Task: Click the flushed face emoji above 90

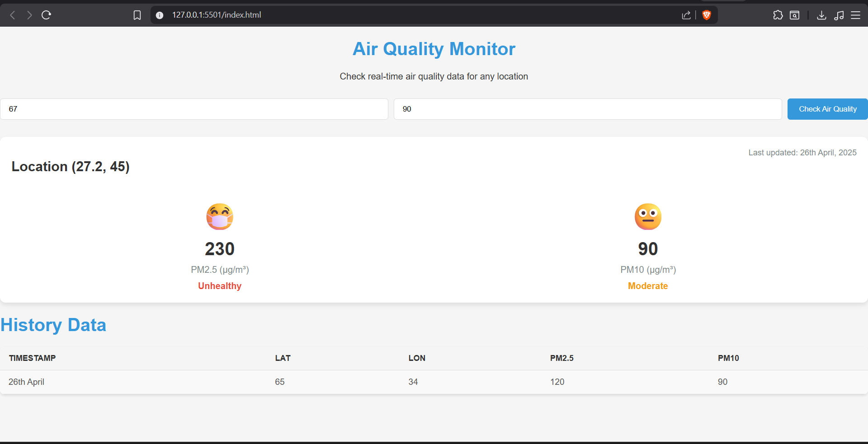Action: [647, 217]
